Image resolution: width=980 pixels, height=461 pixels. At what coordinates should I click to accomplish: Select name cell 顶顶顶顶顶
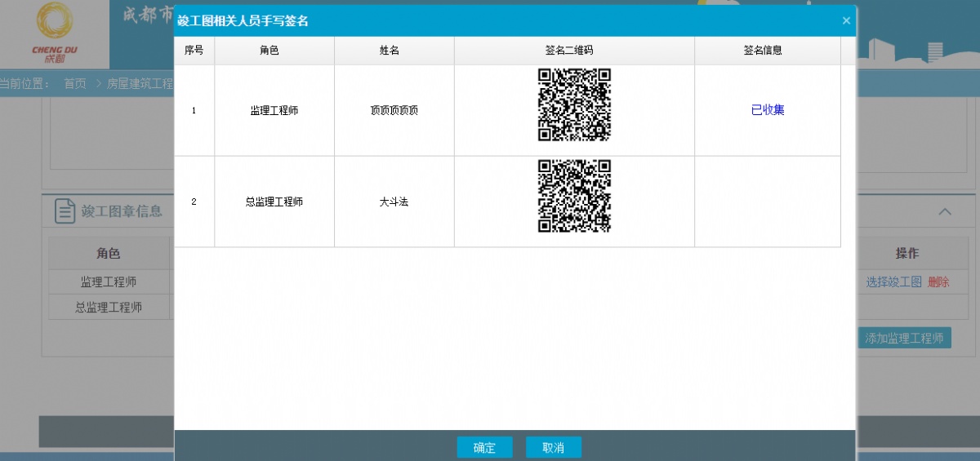pos(394,110)
